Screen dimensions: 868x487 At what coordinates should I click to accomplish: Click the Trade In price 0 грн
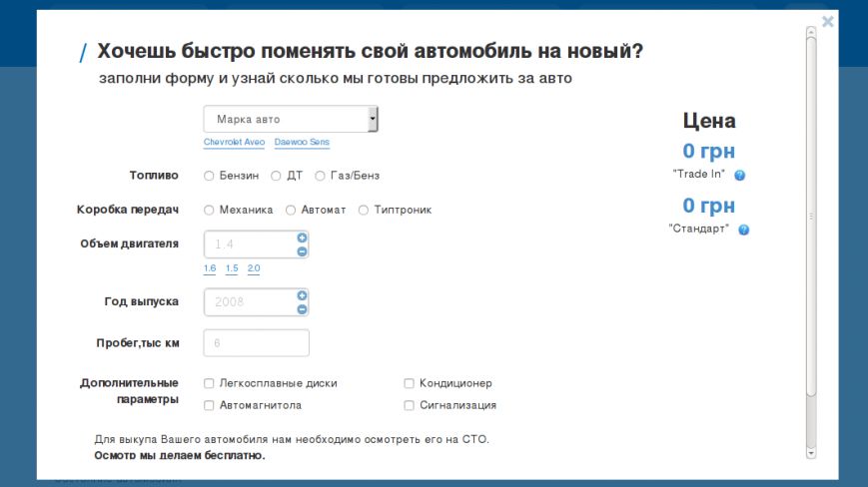708,151
